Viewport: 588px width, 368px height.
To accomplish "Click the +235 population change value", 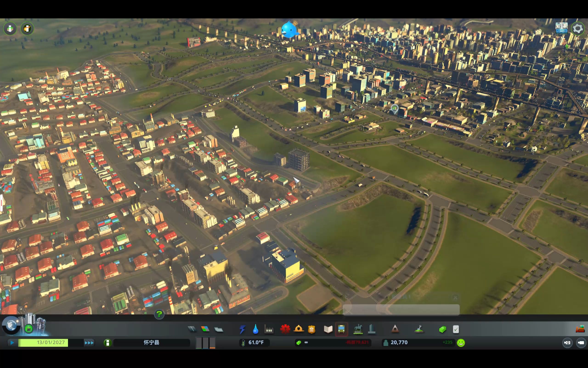I will point(447,342).
